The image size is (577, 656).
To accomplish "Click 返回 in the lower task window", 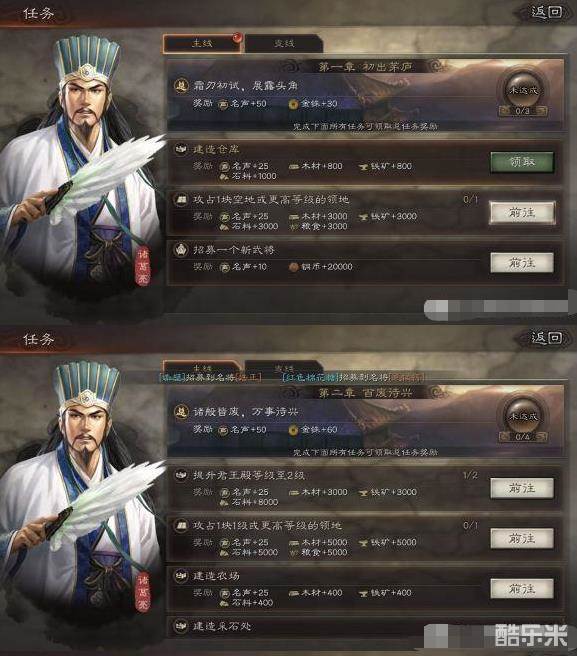I will coord(546,337).
